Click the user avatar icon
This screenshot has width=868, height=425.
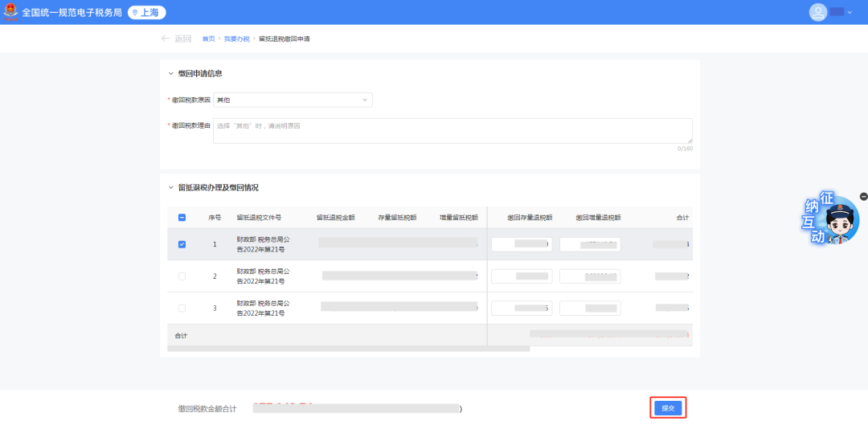pos(818,12)
